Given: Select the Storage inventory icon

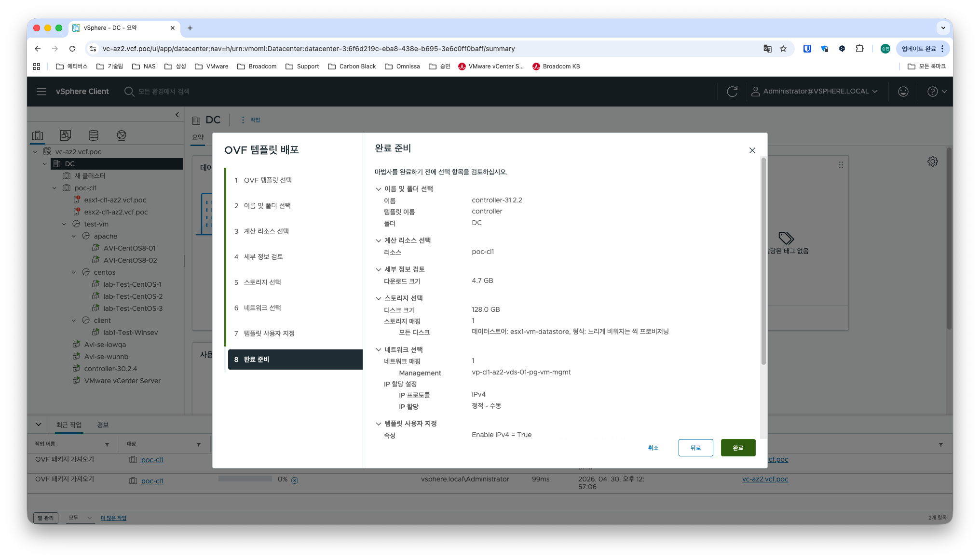Looking at the screenshot, I should [x=94, y=135].
